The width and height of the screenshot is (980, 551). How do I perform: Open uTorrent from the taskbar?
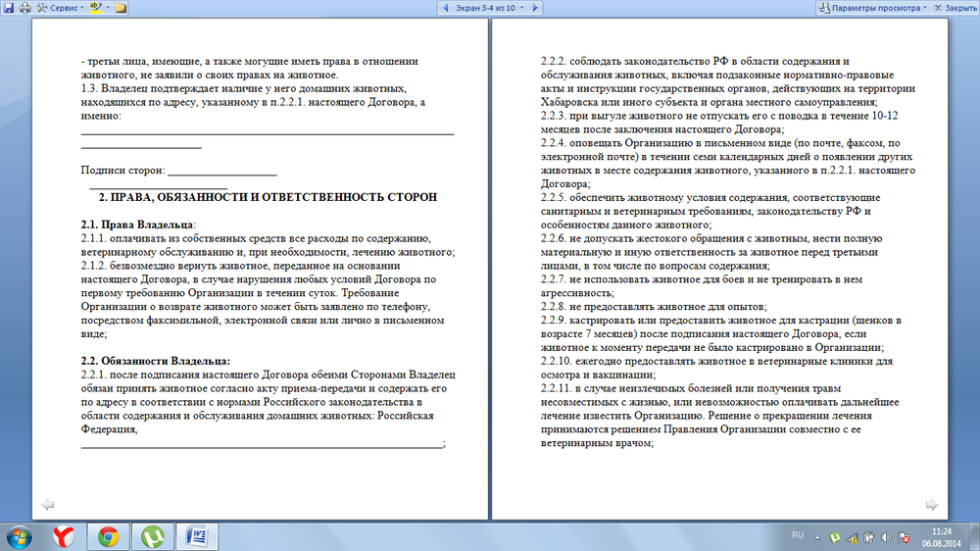tap(153, 535)
